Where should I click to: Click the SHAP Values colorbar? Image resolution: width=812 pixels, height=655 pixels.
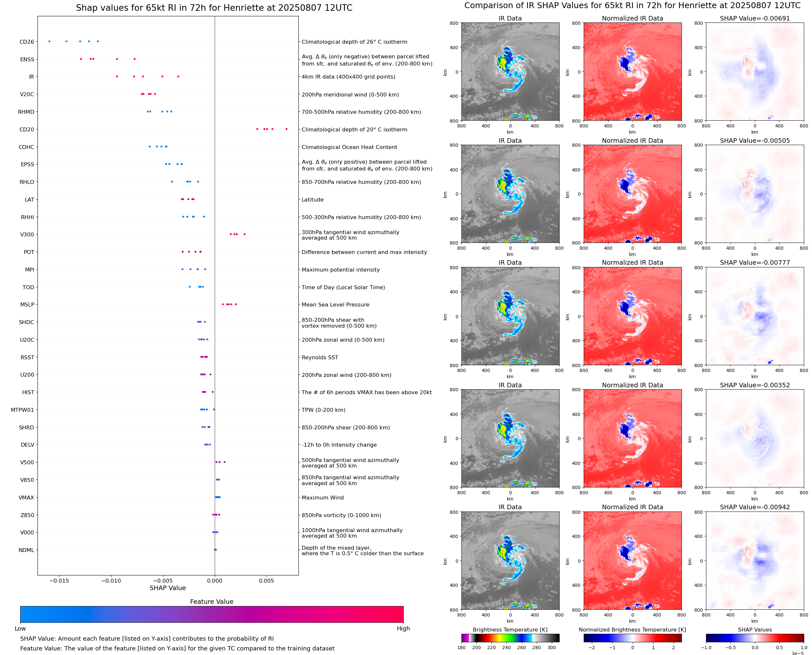[x=755, y=638]
